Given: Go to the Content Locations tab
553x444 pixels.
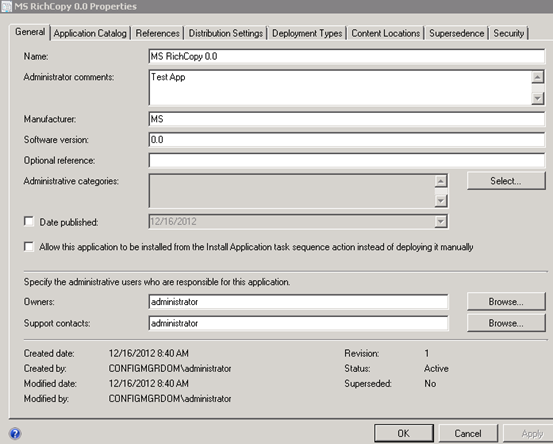Looking at the screenshot, I should 386,34.
